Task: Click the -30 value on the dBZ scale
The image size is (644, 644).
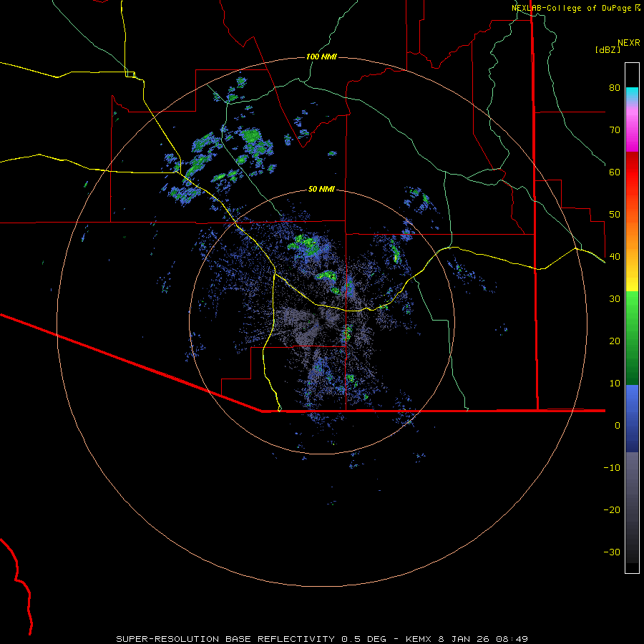Action: [612, 552]
